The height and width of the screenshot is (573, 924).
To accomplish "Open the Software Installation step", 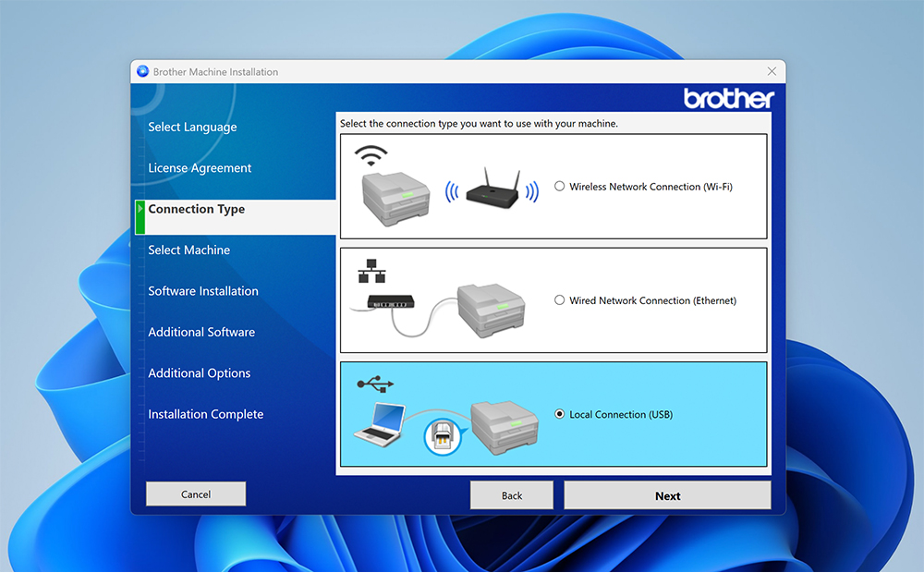I will click(203, 290).
